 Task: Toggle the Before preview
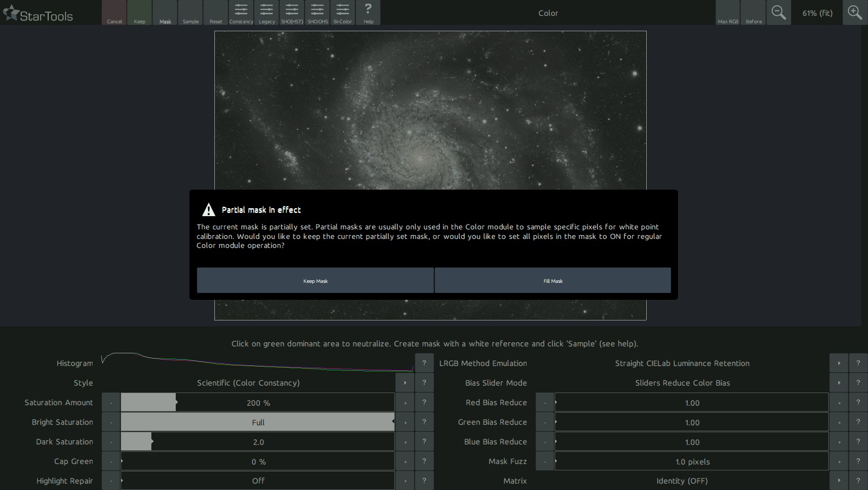pyautogui.click(x=753, y=13)
